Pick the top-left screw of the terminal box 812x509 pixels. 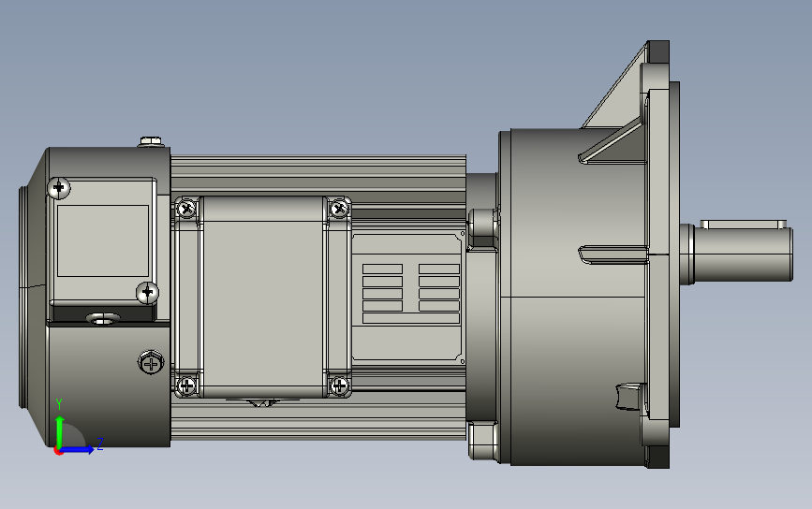point(186,209)
